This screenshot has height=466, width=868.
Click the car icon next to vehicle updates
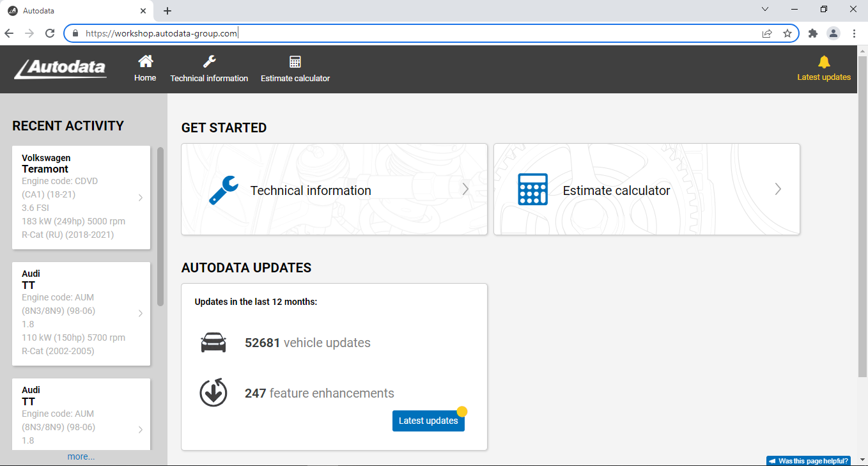213,342
